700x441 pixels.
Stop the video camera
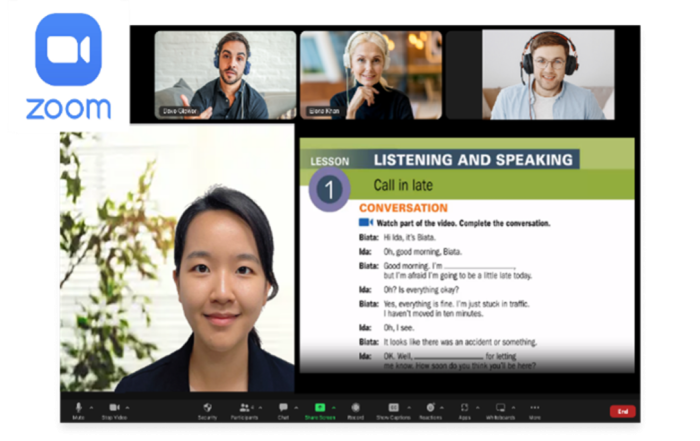[x=114, y=411]
